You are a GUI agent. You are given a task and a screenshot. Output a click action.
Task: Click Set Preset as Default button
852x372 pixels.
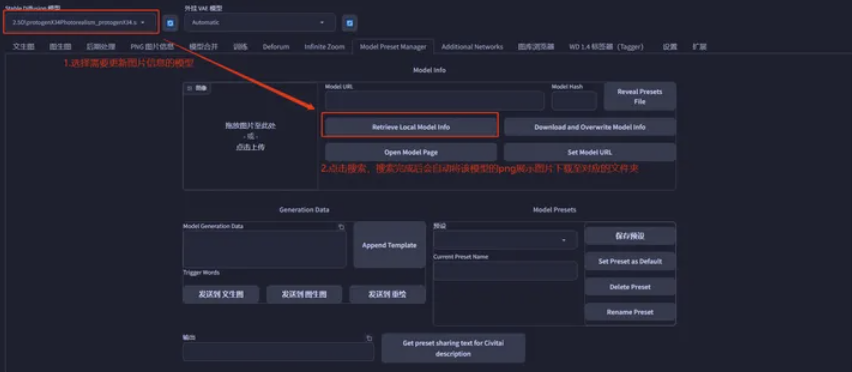(x=630, y=261)
